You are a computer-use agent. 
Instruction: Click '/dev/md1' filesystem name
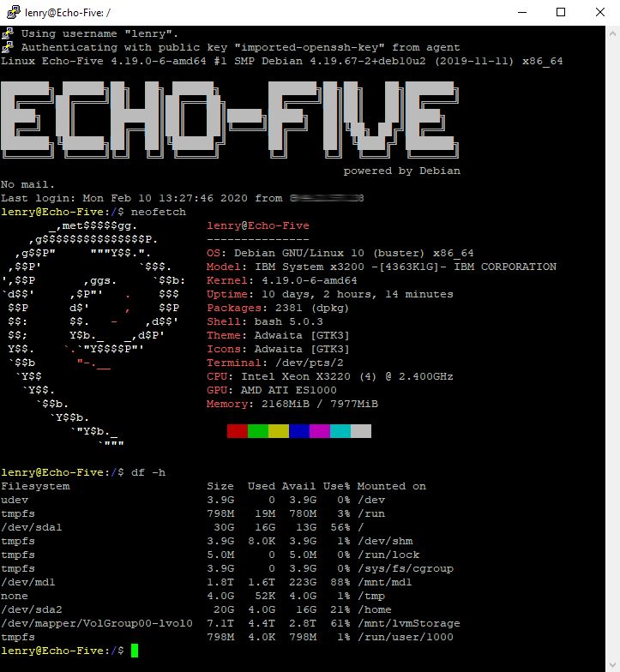tap(28, 582)
